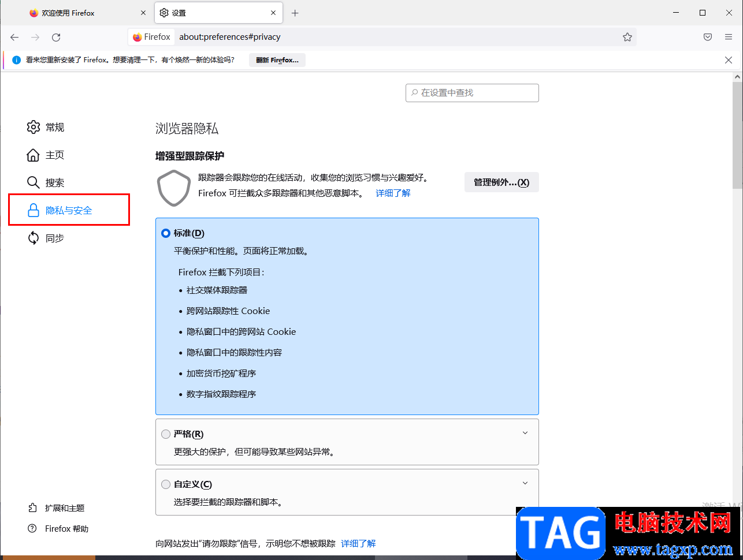
Task: Click the 隐私与安全 lock icon
Action: (34, 210)
